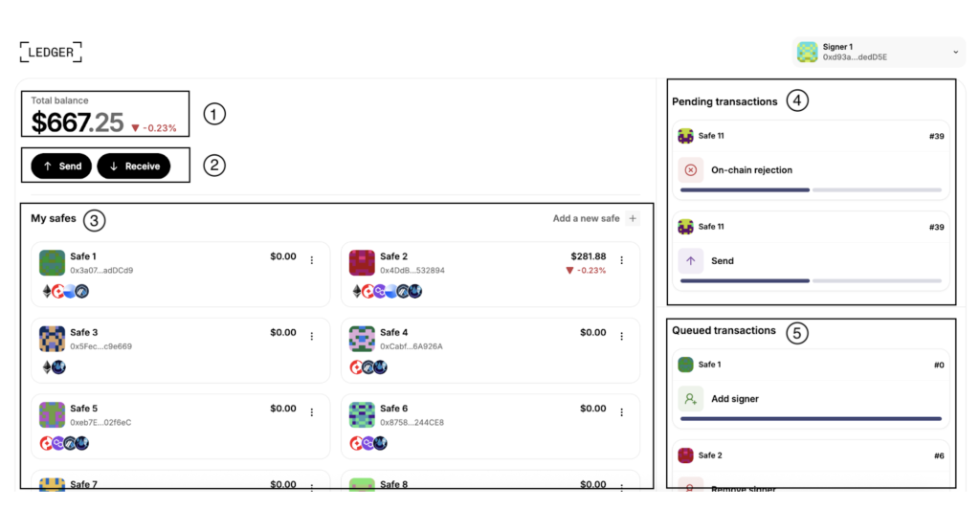
Task: Click the Ethereum icon on Safe 1
Action: click(x=46, y=291)
